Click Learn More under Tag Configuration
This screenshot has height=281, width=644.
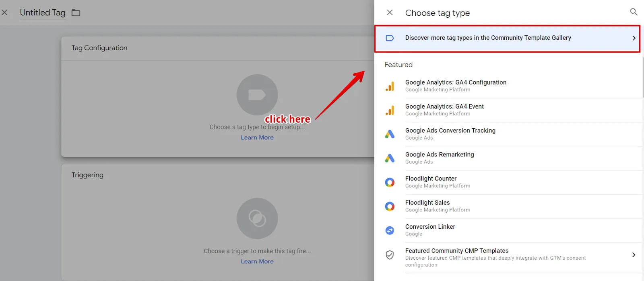(257, 137)
